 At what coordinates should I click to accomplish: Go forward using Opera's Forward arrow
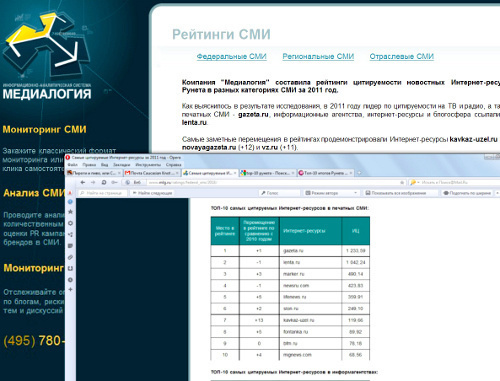pos(93,182)
